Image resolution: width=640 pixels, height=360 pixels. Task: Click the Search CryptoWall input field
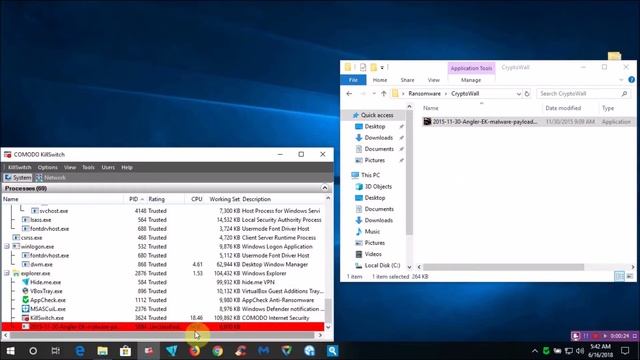pyautogui.click(x=583, y=93)
